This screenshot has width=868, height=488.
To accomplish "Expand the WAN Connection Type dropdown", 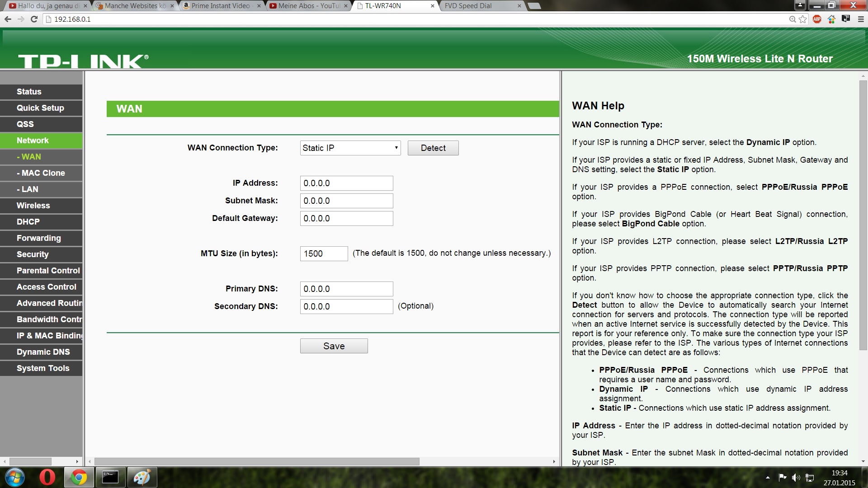I will click(x=350, y=148).
